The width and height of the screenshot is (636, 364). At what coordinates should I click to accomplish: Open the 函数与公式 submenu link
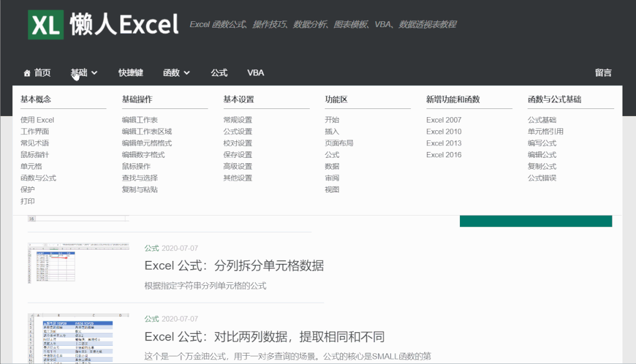[38, 178]
